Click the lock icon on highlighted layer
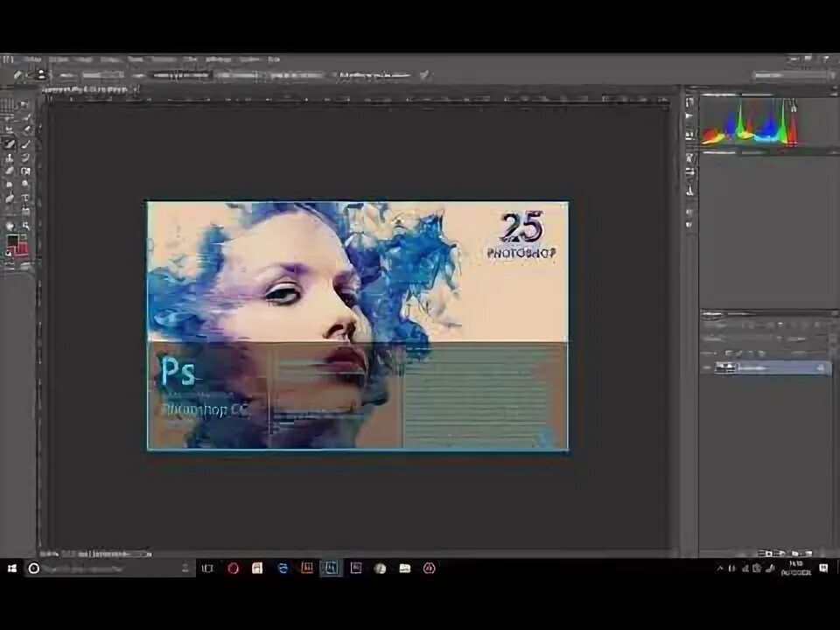 [x=821, y=367]
